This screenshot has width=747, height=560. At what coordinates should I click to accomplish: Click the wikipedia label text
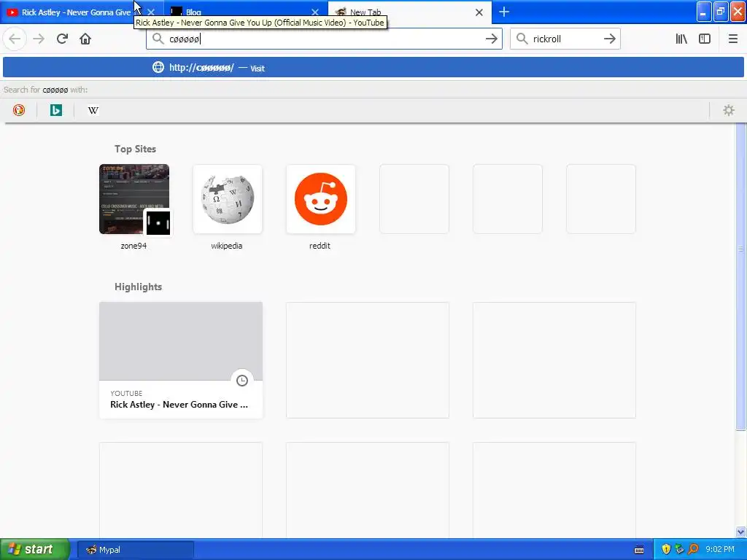tap(227, 246)
